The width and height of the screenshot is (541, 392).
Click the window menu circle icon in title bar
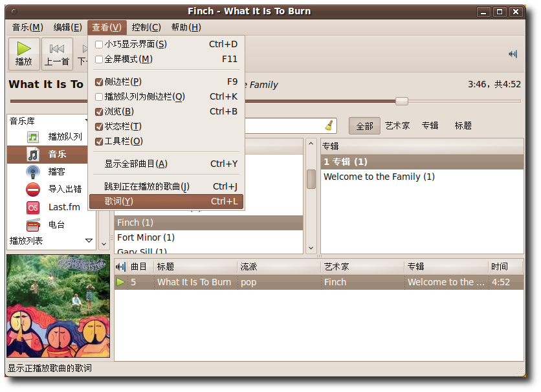point(14,12)
